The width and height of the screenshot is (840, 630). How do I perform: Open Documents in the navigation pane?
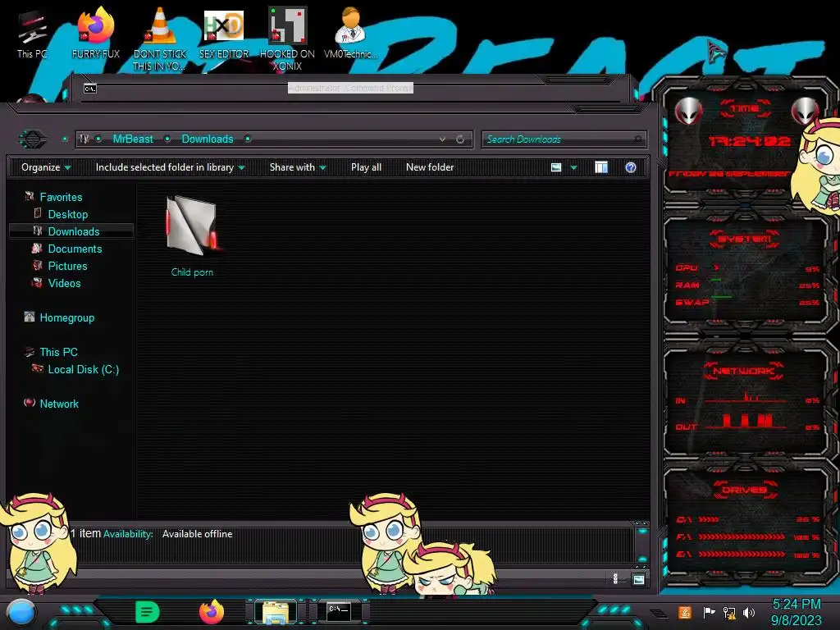tap(75, 249)
